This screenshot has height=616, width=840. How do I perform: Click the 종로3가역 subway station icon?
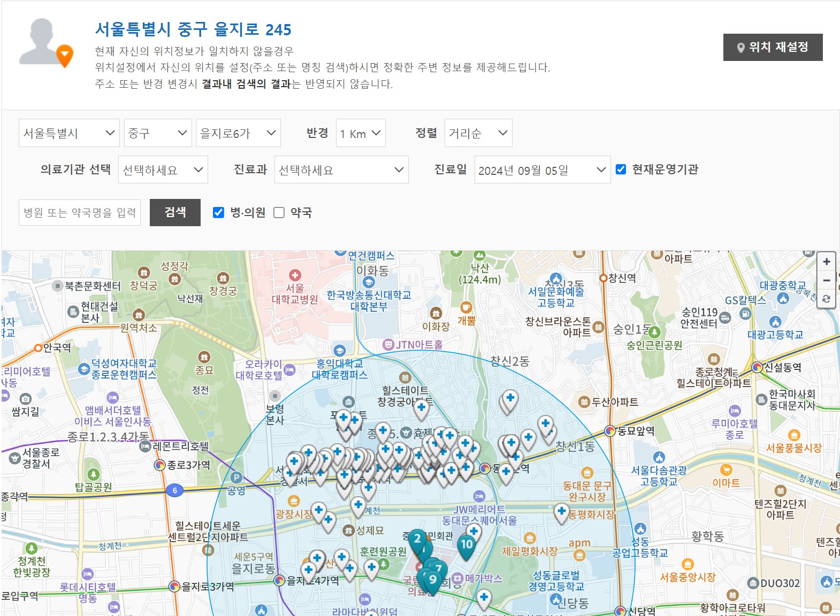pos(159,465)
